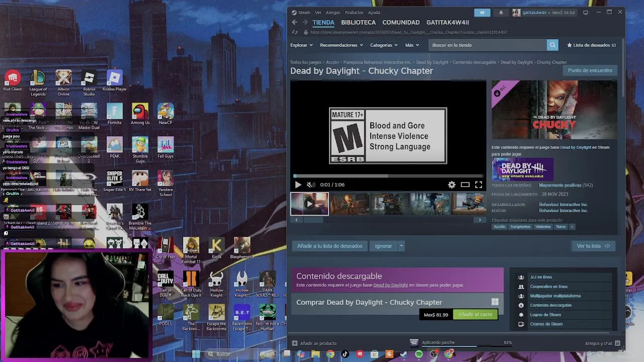This screenshot has height=362, width=644.
Task: Click Añadir un producto link
Action: coord(314,343)
